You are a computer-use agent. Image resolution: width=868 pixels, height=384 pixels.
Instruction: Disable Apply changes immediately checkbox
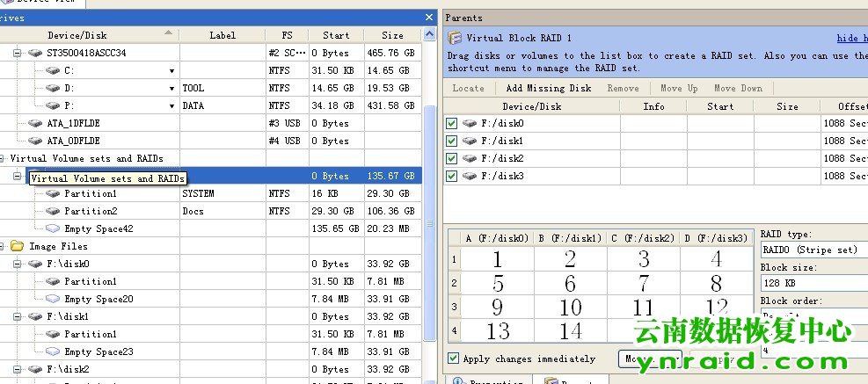click(x=453, y=359)
